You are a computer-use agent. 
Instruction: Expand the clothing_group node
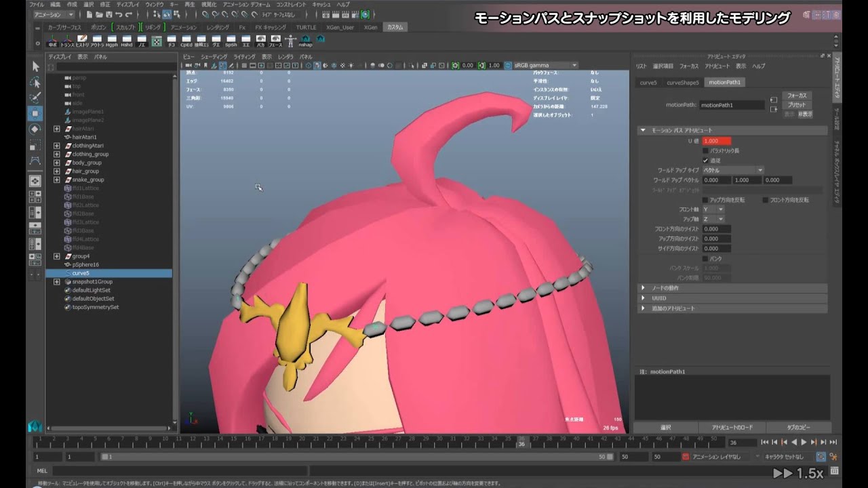57,154
